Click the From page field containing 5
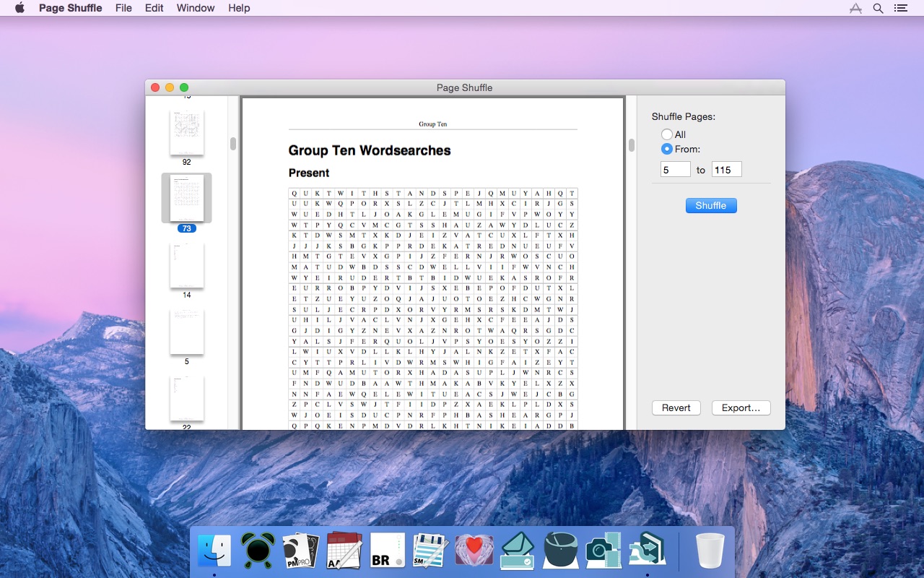Image resolution: width=924 pixels, height=578 pixels. point(676,170)
